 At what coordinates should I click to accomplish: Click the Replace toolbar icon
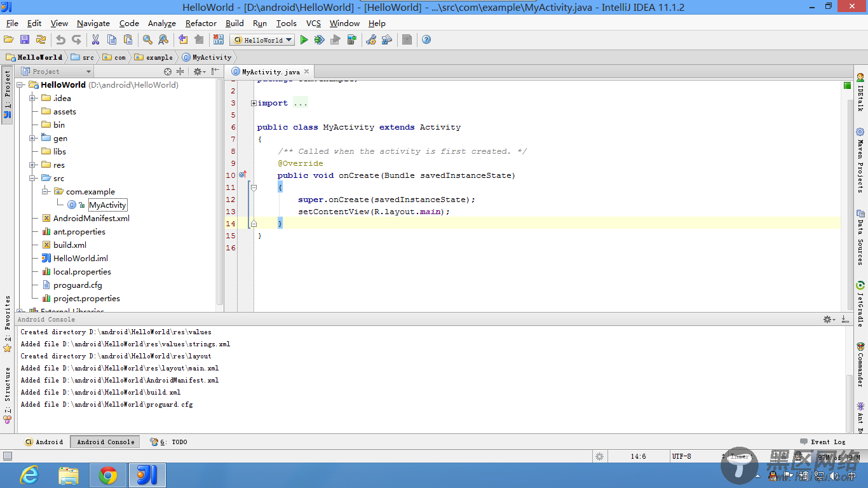click(163, 39)
